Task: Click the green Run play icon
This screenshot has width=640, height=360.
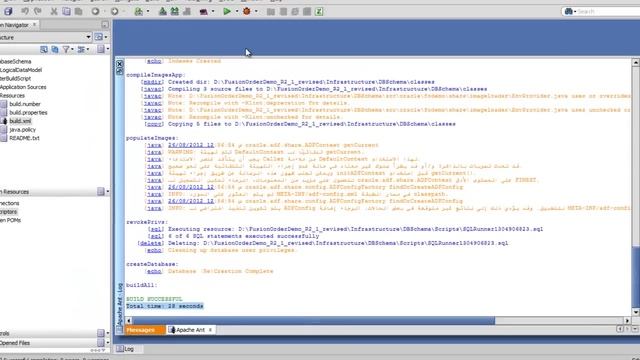Action: click(x=227, y=11)
